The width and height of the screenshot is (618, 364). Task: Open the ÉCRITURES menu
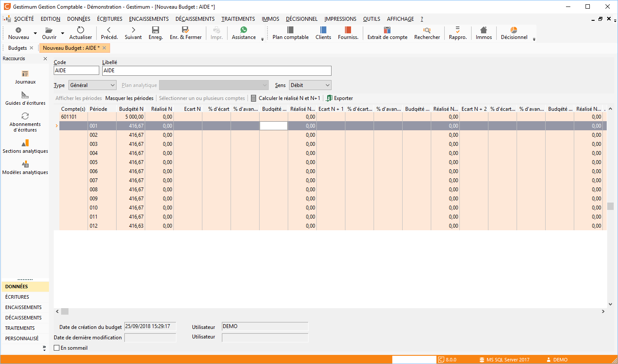(x=110, y=19)
